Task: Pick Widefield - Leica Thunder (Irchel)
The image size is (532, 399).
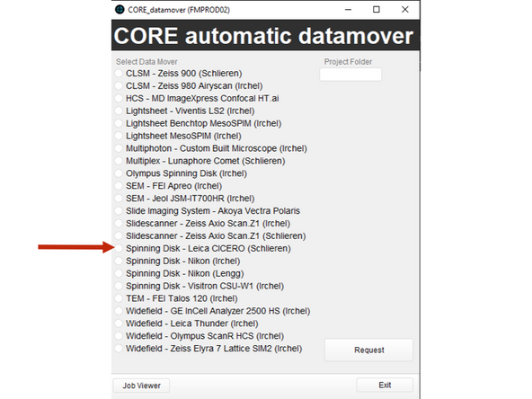Action: [x=119, y=324]
